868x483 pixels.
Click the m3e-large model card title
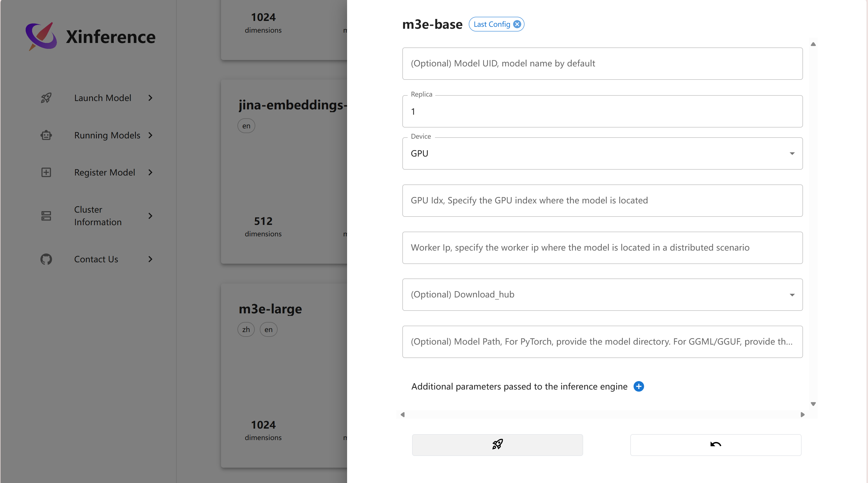click(x=270, y=309)
